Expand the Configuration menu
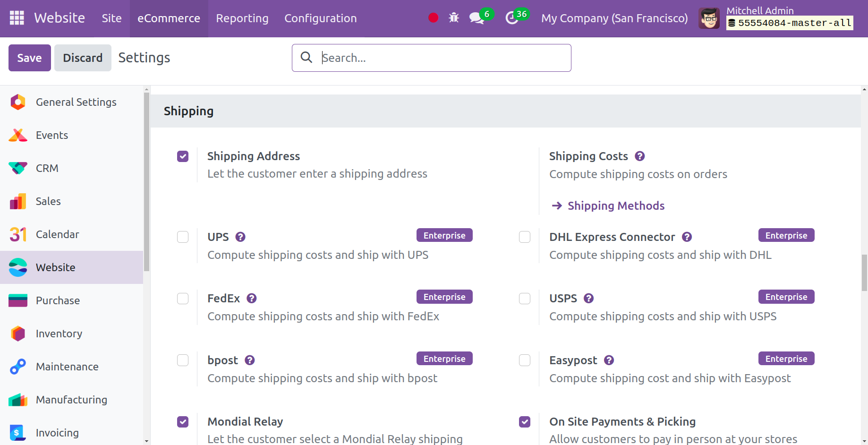This screenshot has width=868, height=445. point(320,18)
